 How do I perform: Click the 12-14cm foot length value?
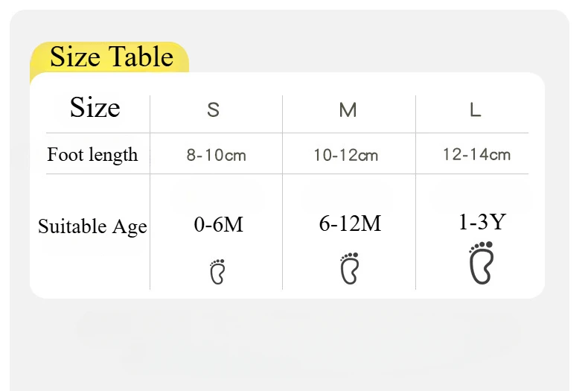476,154
